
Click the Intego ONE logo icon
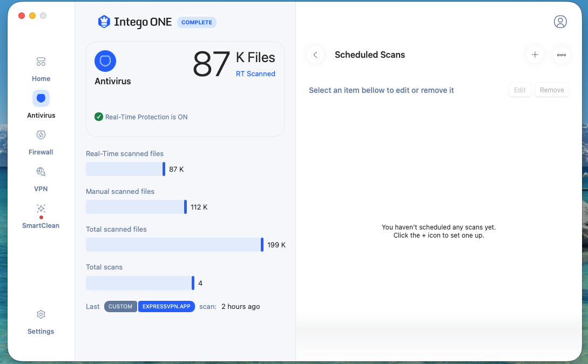click(x=104, y=22)
